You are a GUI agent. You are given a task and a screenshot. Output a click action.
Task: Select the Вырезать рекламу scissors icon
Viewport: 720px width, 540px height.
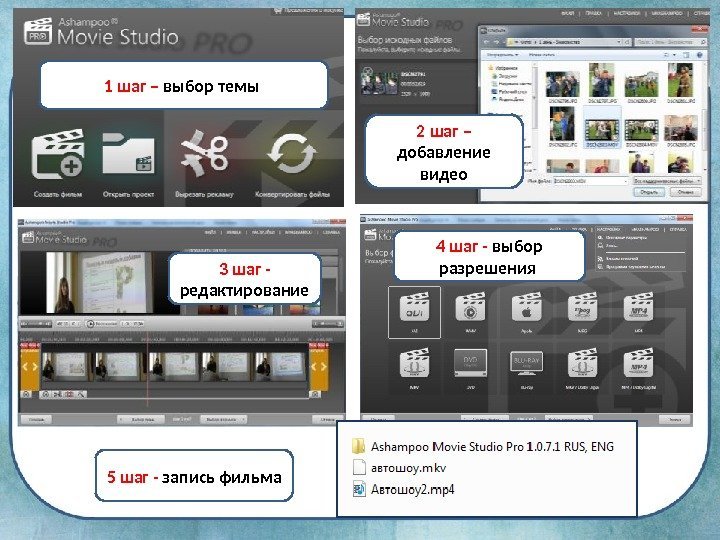[x=204, y=153]
